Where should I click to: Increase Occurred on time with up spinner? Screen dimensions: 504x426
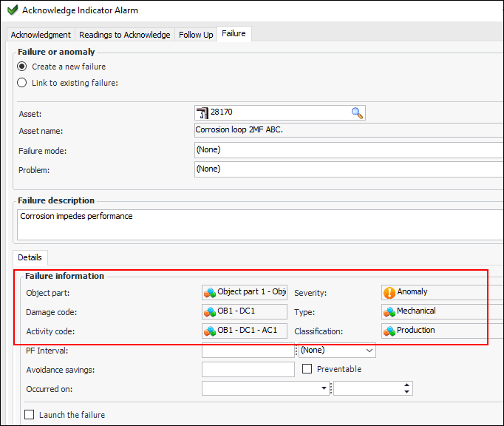(x=406, y=385)
